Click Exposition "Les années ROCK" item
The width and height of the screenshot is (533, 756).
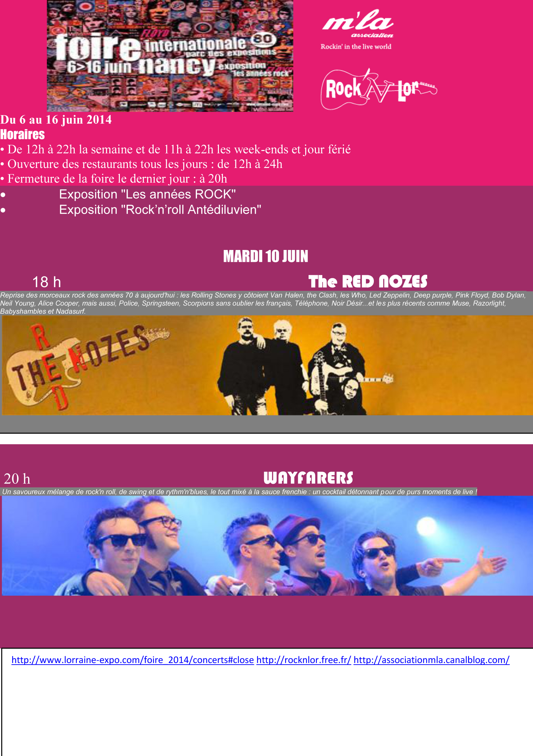click(x=147, y=194)
